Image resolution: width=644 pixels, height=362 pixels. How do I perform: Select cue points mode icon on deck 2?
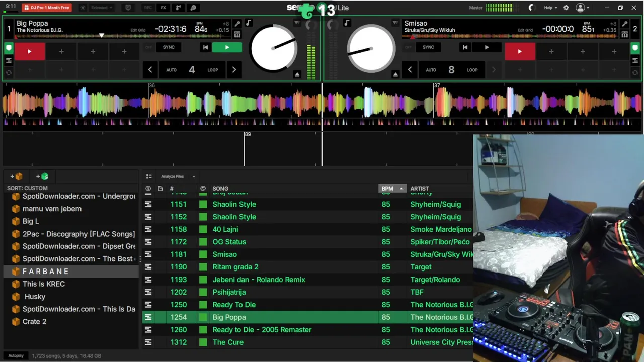coord(635,49)
